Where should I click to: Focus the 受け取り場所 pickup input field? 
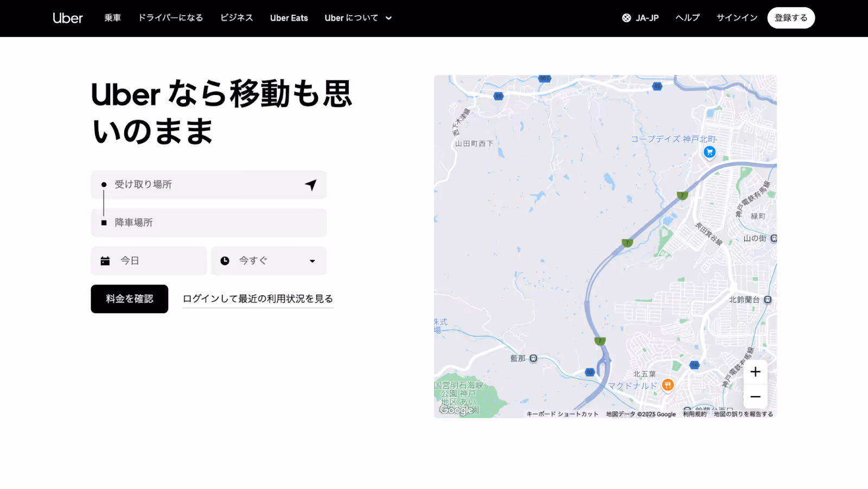[209, 185]
